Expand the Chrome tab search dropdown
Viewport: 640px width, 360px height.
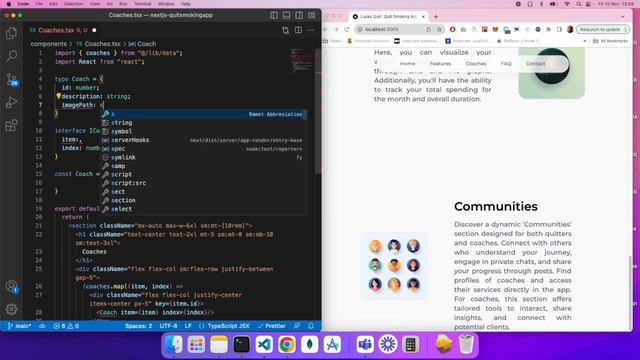(622, 17)
